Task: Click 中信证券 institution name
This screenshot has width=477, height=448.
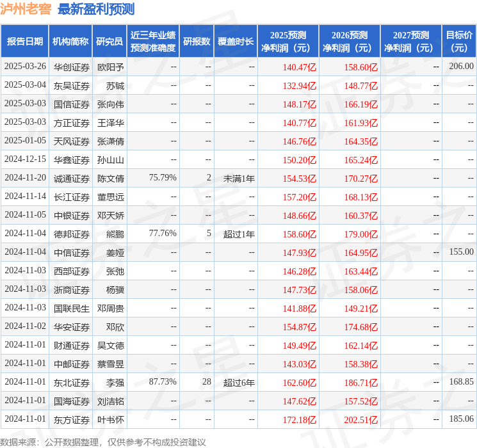Action: pyautogui.click(x=72, y=252)
